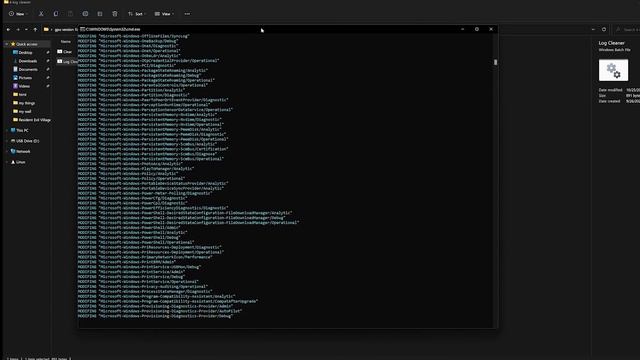
Task: Click the PowerShell/Operational console line
Action: (136, 242)
